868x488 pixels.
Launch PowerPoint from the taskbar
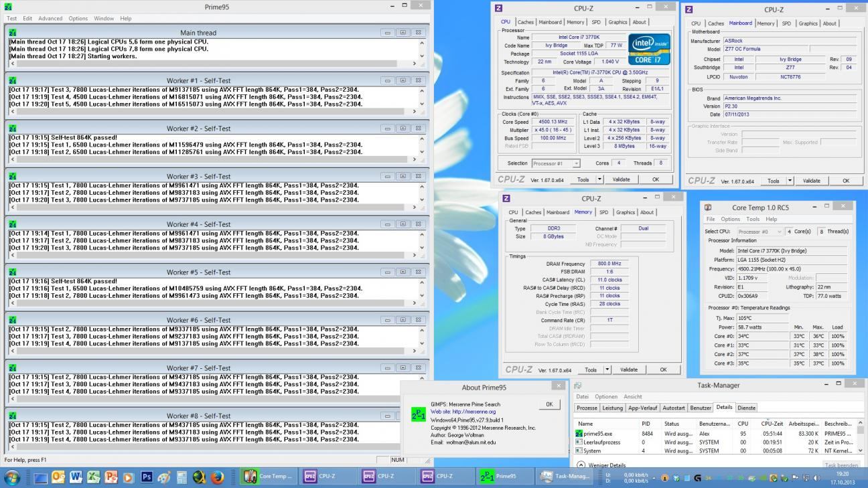point(111,477)
